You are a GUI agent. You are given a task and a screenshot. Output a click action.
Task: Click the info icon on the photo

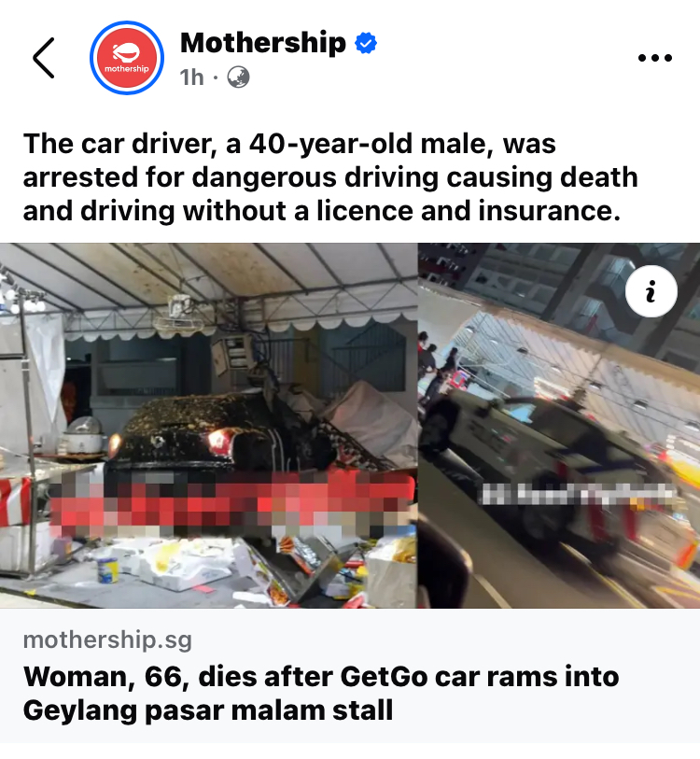click(x=651, y=291)
